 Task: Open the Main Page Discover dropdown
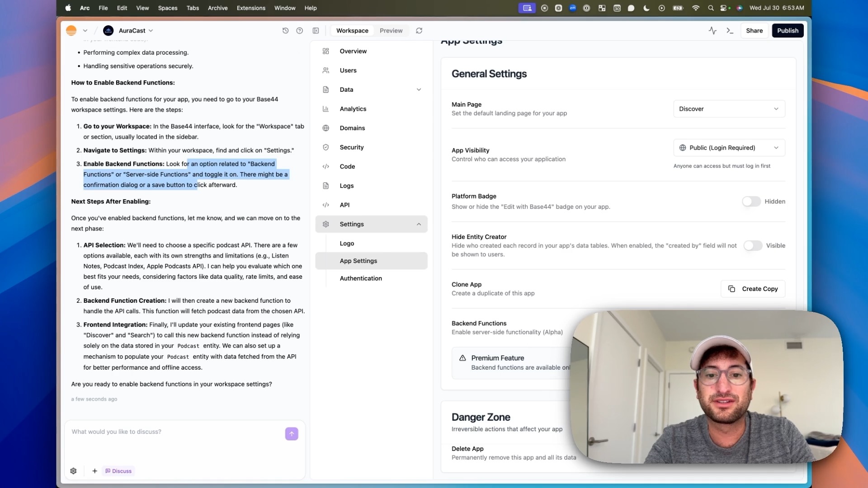click(x=729, y=109)
